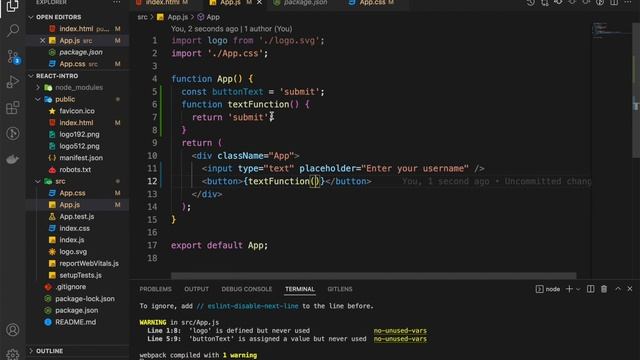Open the Problems panel tab
Viewport: 640px width, 360px height.
[156, 289]
